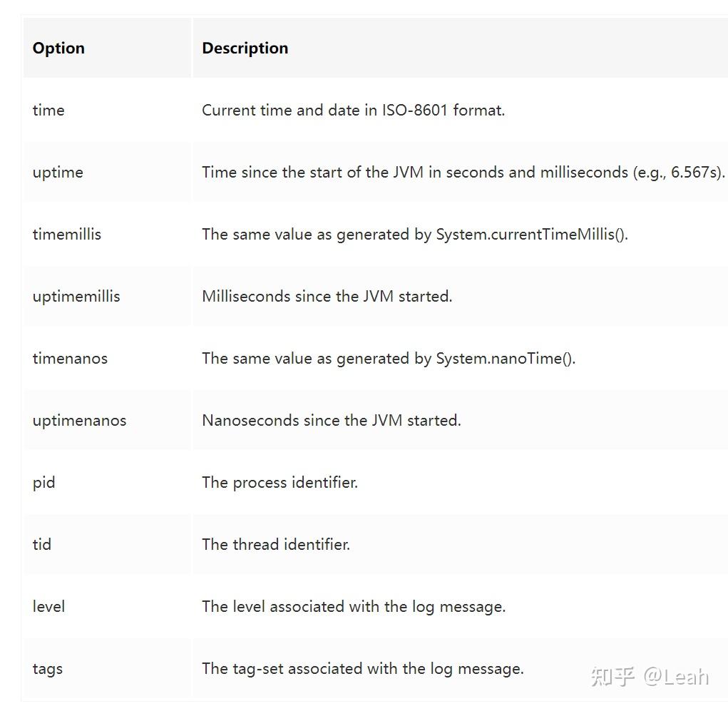Click the 'uptimenanos' option name
Image resolution: width=728 pixels, height=706 pixels.
tap(79, 420)
